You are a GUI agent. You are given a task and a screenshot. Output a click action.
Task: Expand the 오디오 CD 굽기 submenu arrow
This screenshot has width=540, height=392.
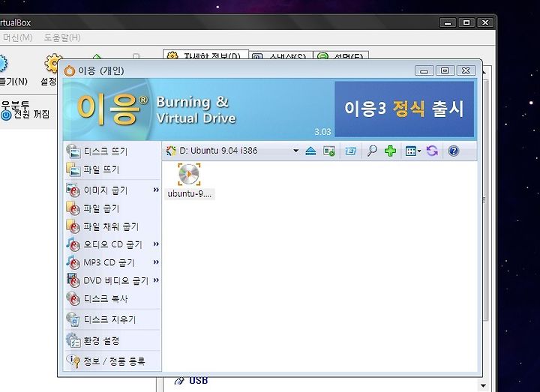coord(156,244)
